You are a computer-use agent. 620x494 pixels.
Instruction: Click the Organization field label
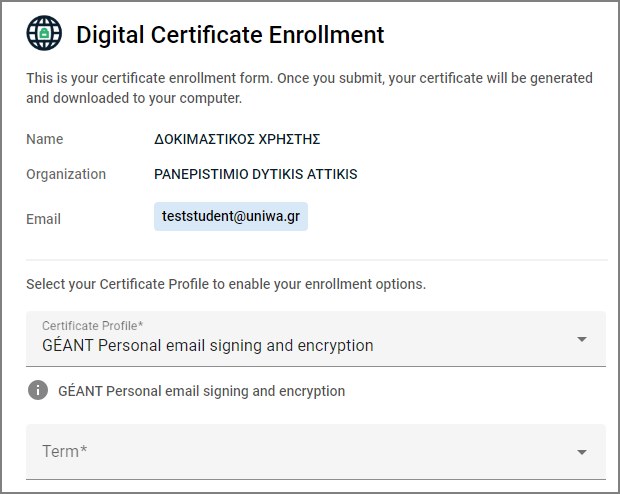click(x=66, y=174)
